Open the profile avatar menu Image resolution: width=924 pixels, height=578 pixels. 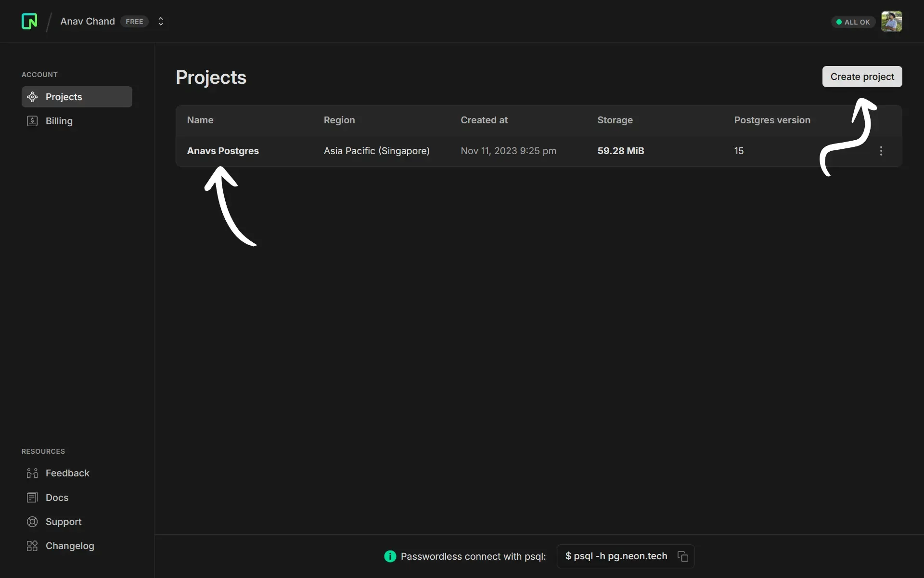892,21
